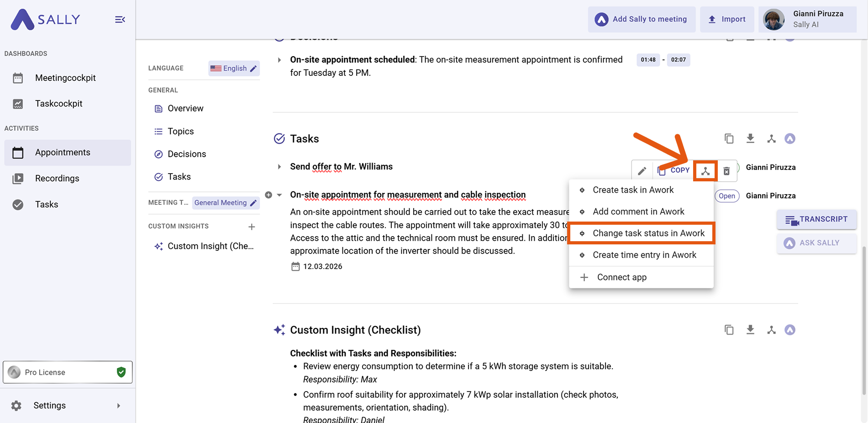The image size is (868, 423).
Task: Collapse the On-site appointment task details
Action: tap(279, 195)
